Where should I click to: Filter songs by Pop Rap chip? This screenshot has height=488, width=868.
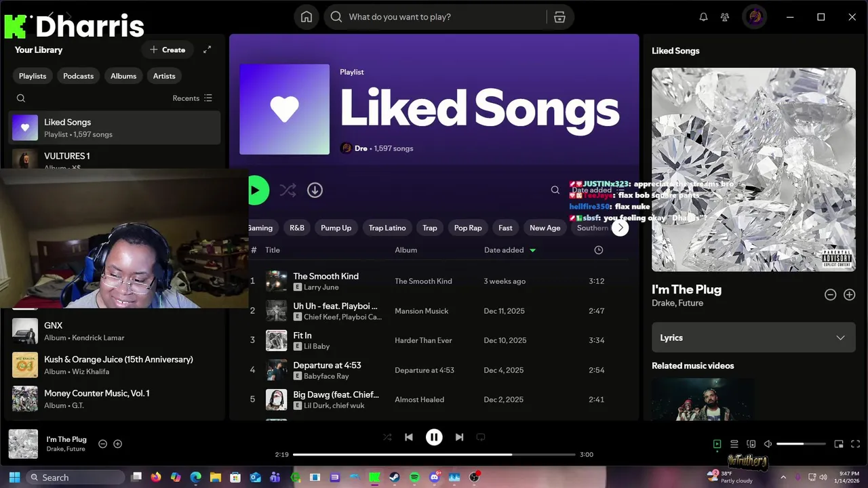click(x=468, y=228)
